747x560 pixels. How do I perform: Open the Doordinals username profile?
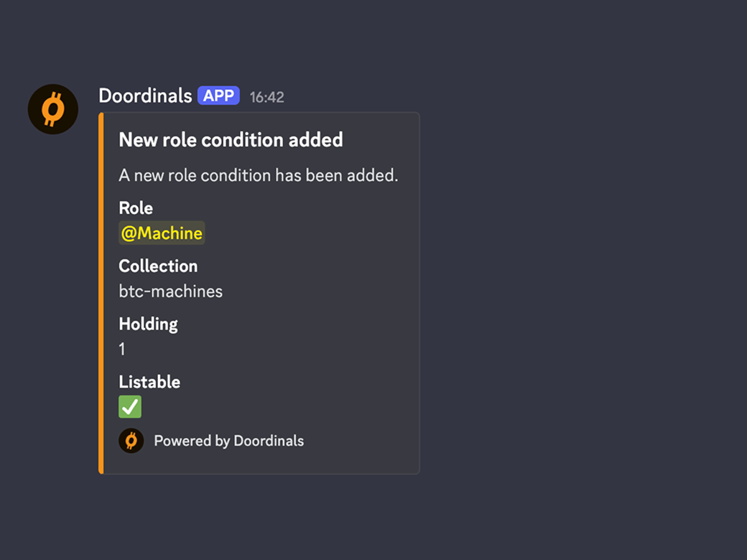pos(145,95)
